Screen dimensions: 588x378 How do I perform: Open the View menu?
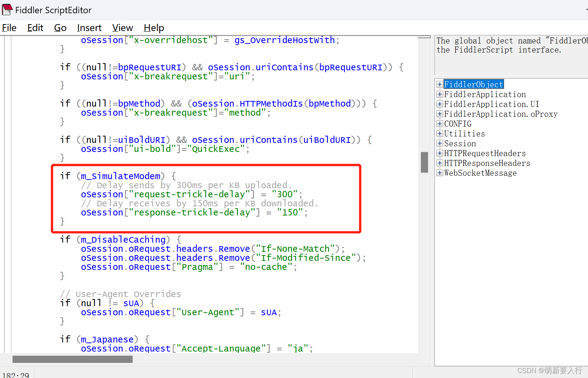[x=123, y=28]
